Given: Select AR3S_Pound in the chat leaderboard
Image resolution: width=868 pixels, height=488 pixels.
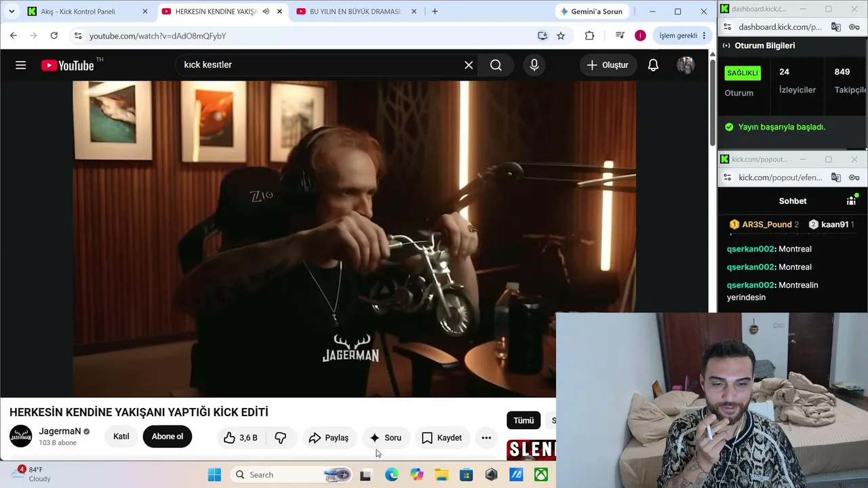Looking at the screenshot, I should click(764, 224).
